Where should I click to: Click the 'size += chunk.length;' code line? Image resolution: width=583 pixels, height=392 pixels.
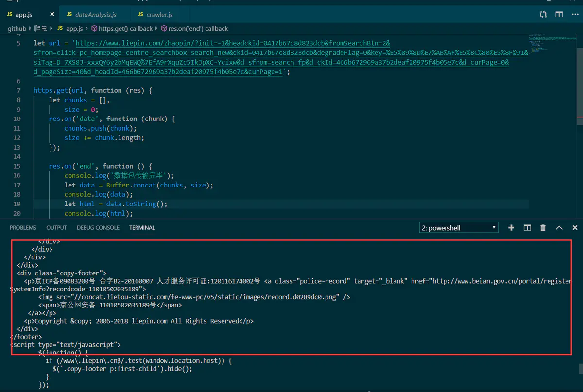pos(104,138)
